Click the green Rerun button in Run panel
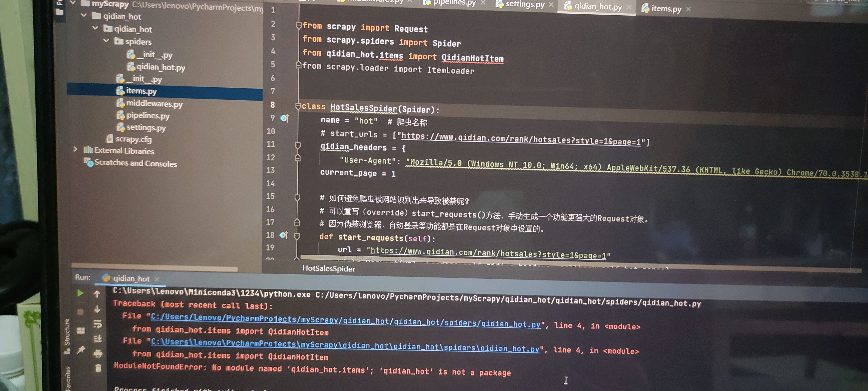Screen dimensions: 868x391 tap(80, 293)
